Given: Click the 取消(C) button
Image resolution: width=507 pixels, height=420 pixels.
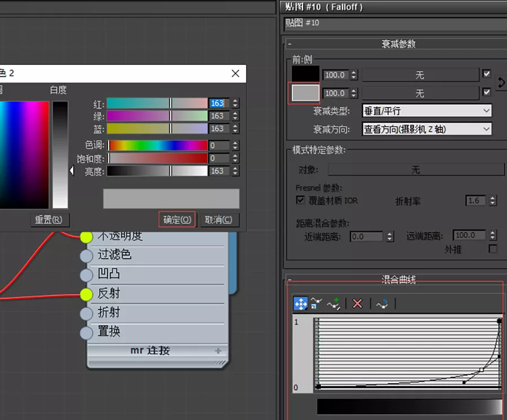Looking at the screenshot, I should [x=219, y=220].
